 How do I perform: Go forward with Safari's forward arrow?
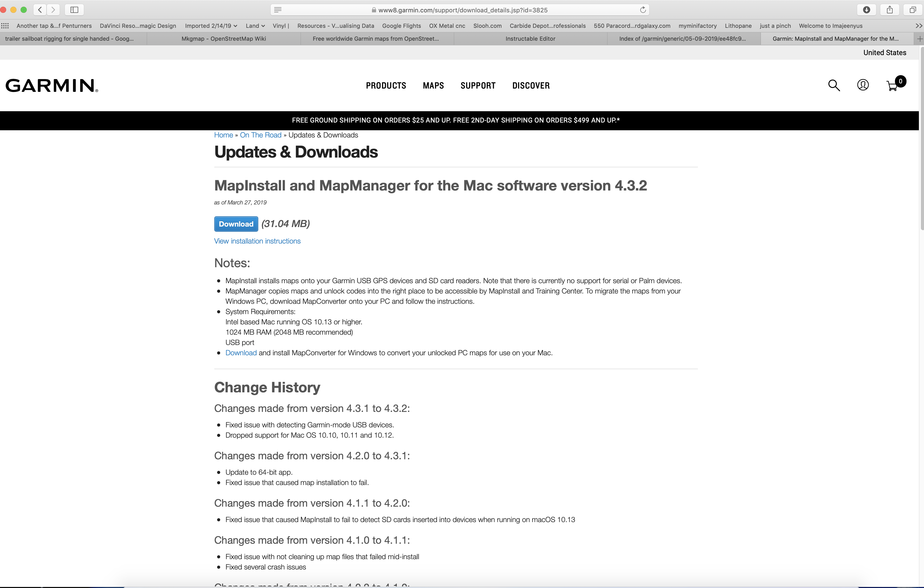click(53, 10)
